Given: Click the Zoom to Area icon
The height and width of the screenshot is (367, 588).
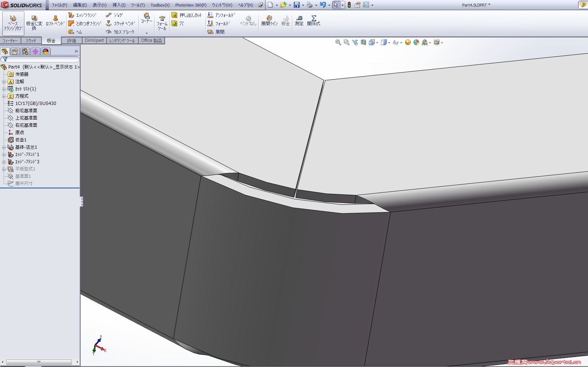Looking at the screenshot, I should [x=347, y=43].
